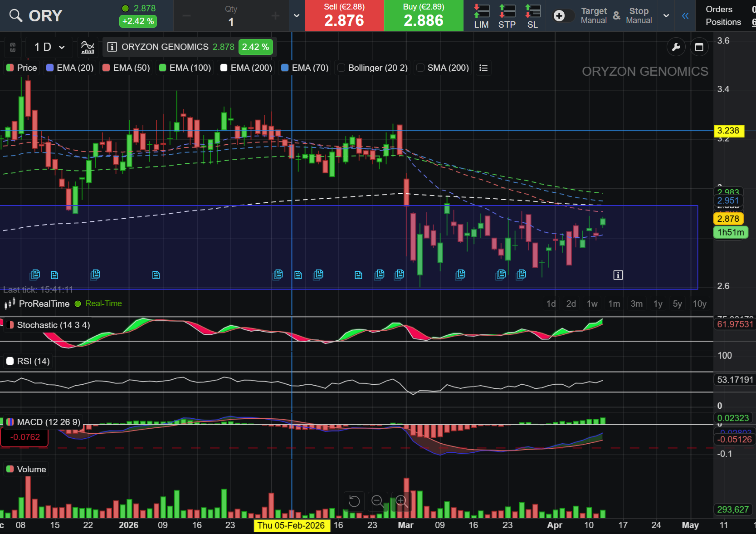Click the detach chart window icon
756x534 pixels.
coord(699,47)
